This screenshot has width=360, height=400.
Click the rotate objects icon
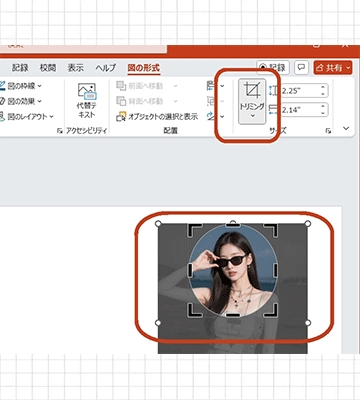211,116
